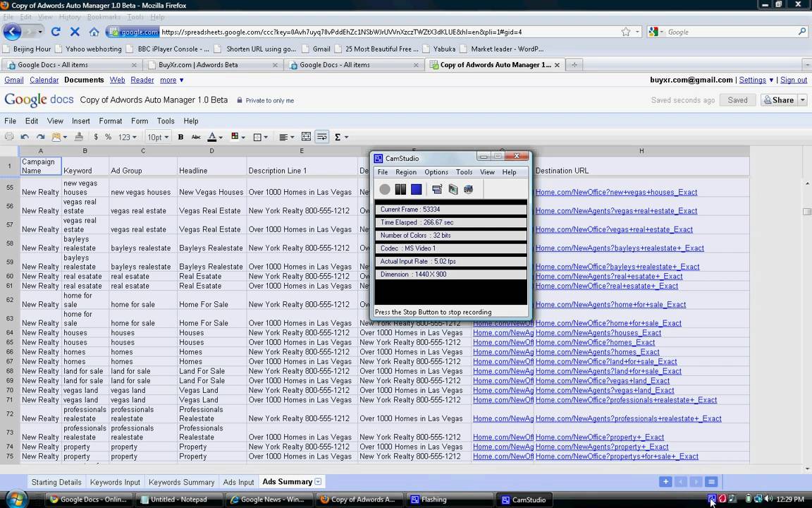Click the paint format brush icon
The width and height of the screenshot is (812, 508).
pyautogui.click(x=79, y=137)
